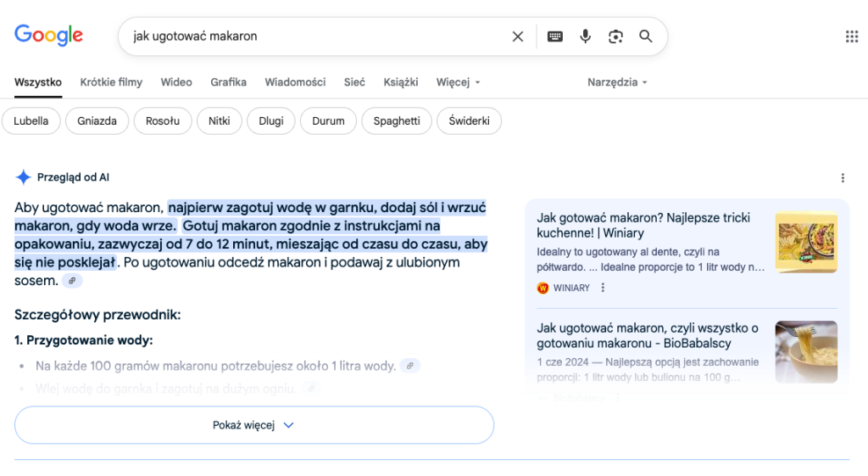Expand the Więcej dropdown menu
This screenshot has width=868, height=476.
(x=458, y=82)
